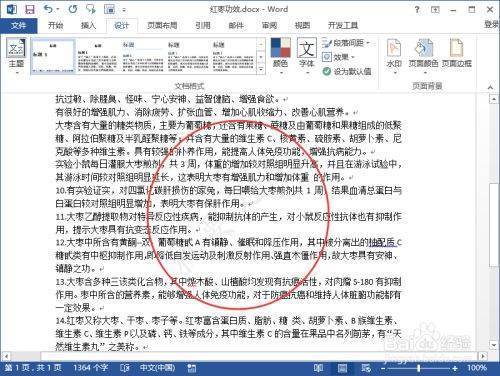This screenshot has width=500, height=376.
Task: Open the 颜色 theme colors menu
Action: click(x=281, y=55)
